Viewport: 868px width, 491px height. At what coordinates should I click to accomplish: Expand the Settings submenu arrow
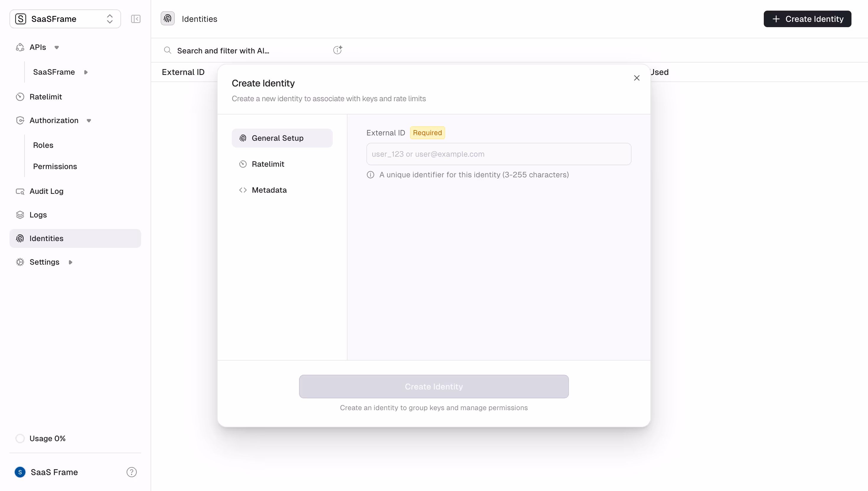pyautogui.click(x=70, y=262)
